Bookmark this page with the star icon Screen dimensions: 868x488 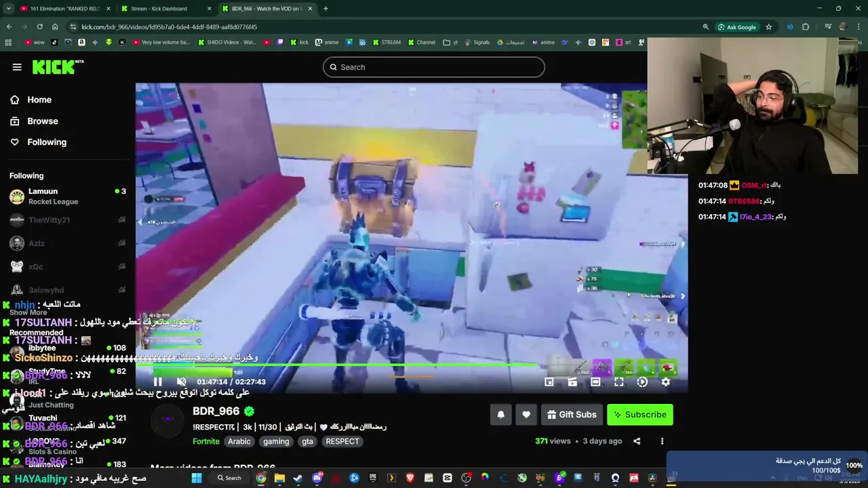[x=768, y=26]
